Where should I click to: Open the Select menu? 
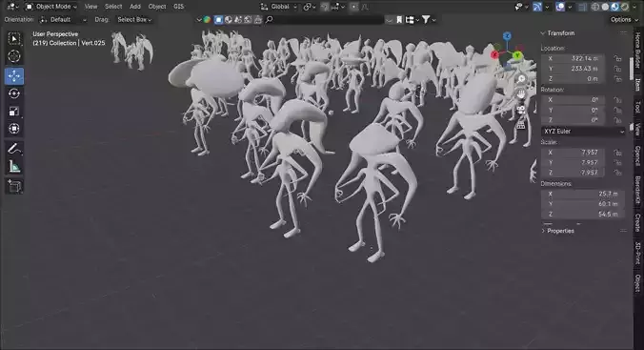tap(113, 7)
